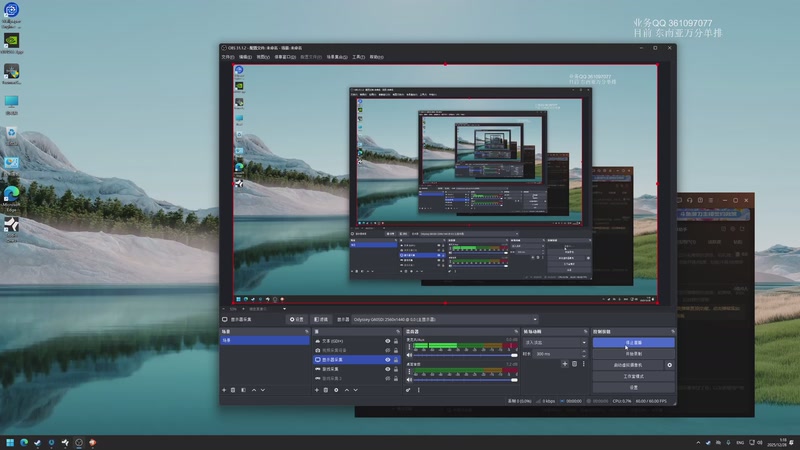Float the Scenes dock panel
Screen dimensions: 800x450
(307, 332)
